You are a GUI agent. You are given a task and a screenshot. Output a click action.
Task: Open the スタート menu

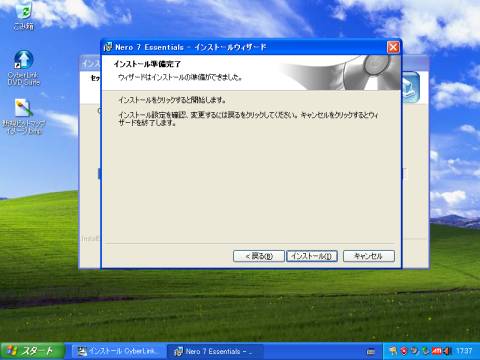[x=31, y=351]
